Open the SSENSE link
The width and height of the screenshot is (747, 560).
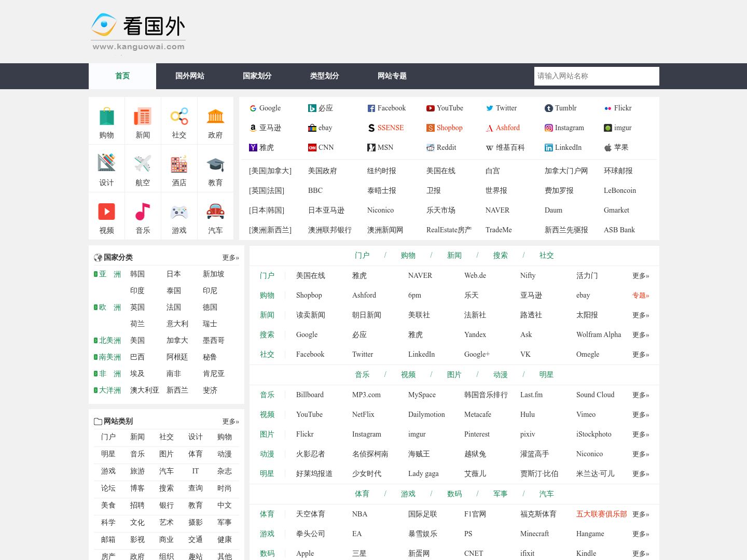click(391, 128)
